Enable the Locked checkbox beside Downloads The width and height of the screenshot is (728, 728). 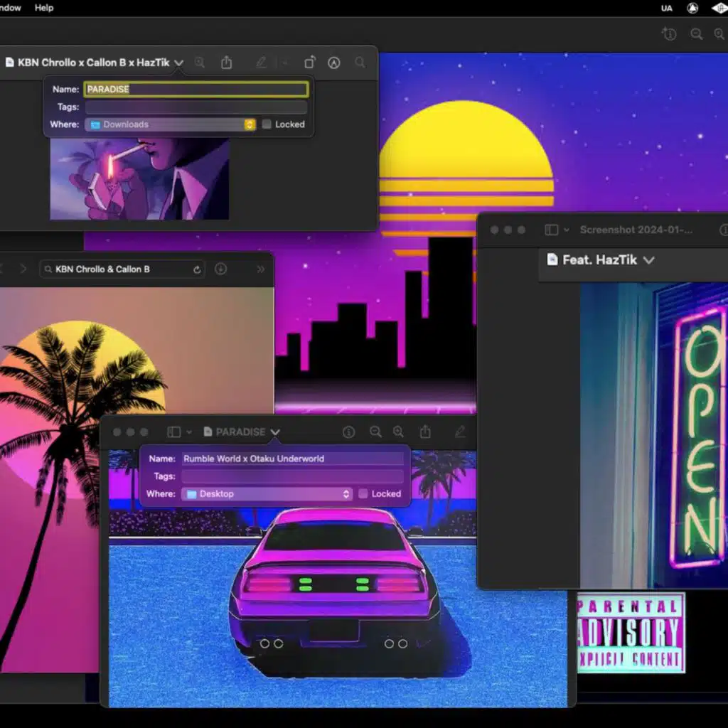(267, 124)
